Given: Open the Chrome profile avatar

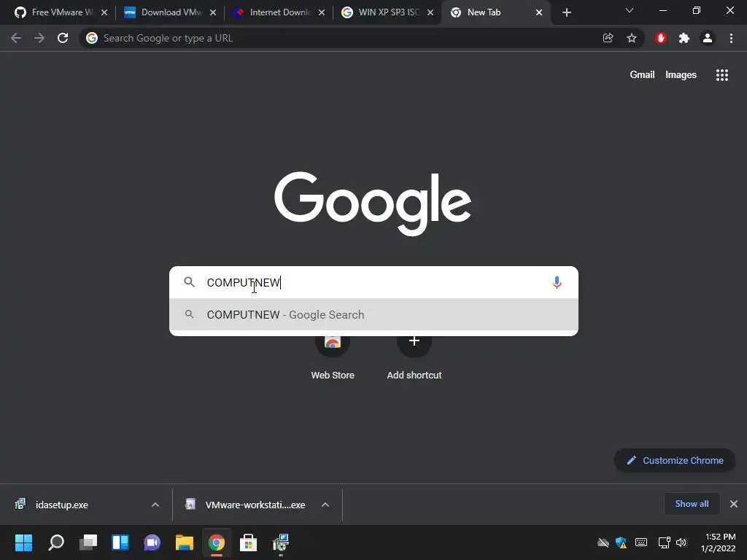Looking at the screenshot, I should pos(708,38).
